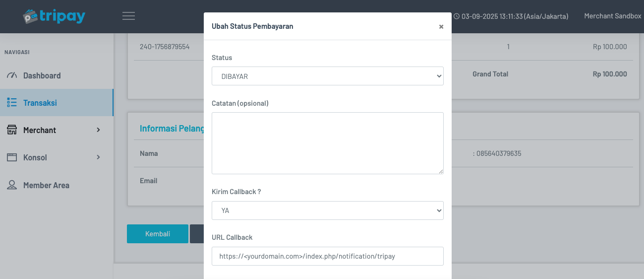Click the Merchant store icon
This screenshot has width=644, height=279.
tap(12, 130)
